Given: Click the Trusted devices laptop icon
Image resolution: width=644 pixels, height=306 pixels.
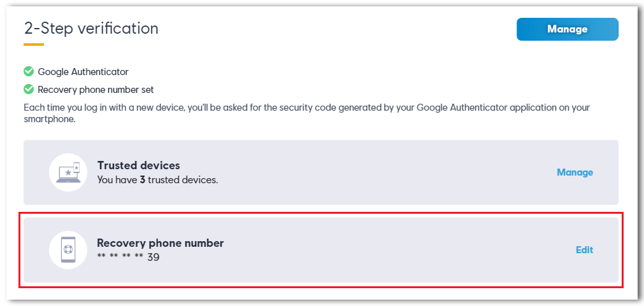Looking at the screenshot, I should 68,172.
